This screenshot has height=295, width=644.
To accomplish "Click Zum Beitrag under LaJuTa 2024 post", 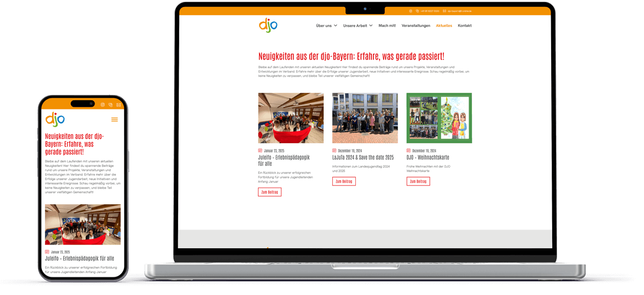I will (x=344, y=181).
